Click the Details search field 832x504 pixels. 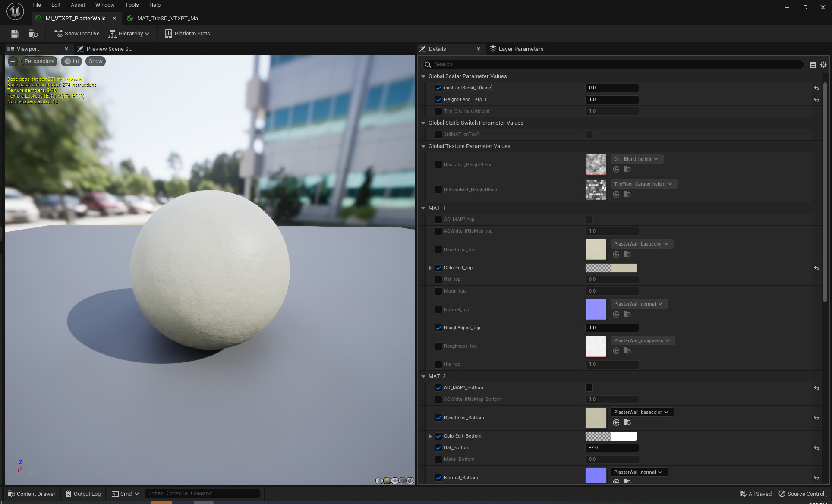click(613, 65)
